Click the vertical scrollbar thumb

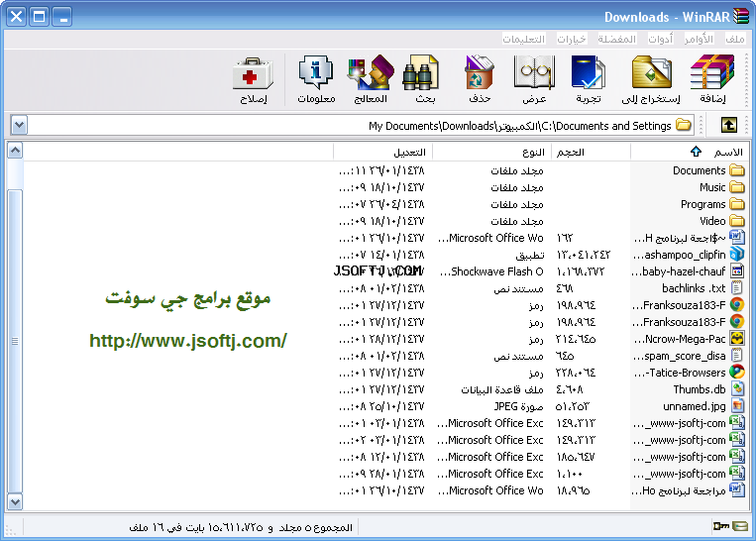pos(15,342)
